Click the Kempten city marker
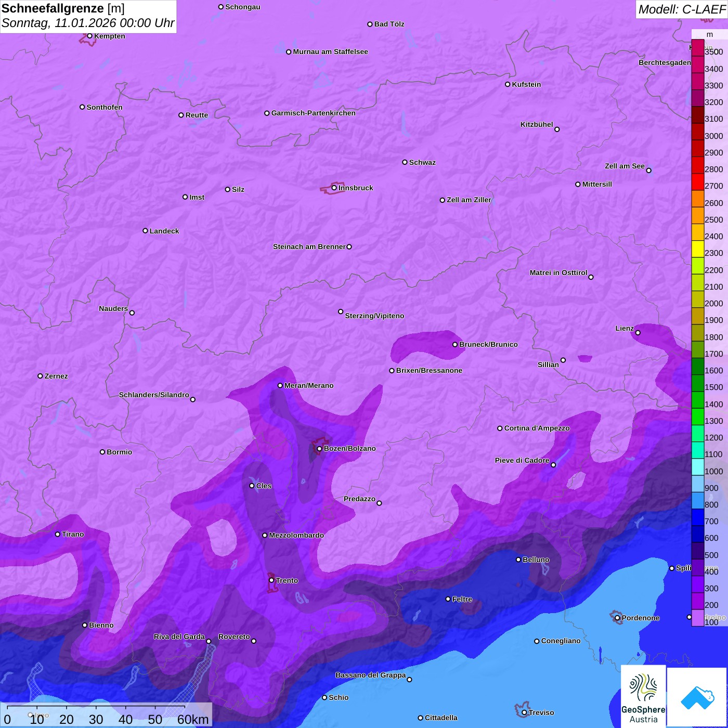728x728 pixels. click(x=89, y=36)
